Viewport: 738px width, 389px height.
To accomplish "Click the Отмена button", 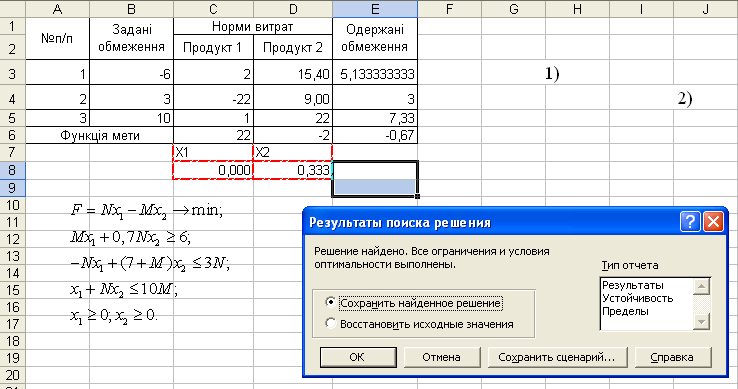I will tap(441, 357).
